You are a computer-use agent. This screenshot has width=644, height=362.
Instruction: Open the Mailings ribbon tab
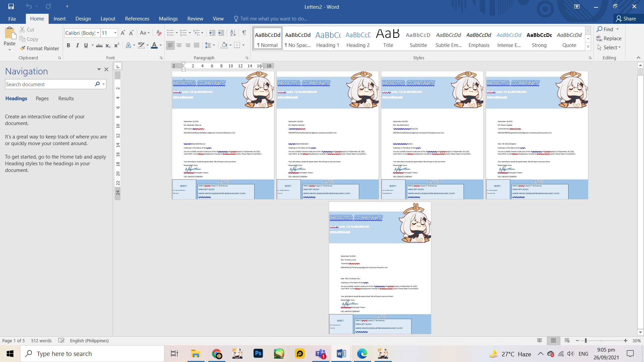point(168,19)
